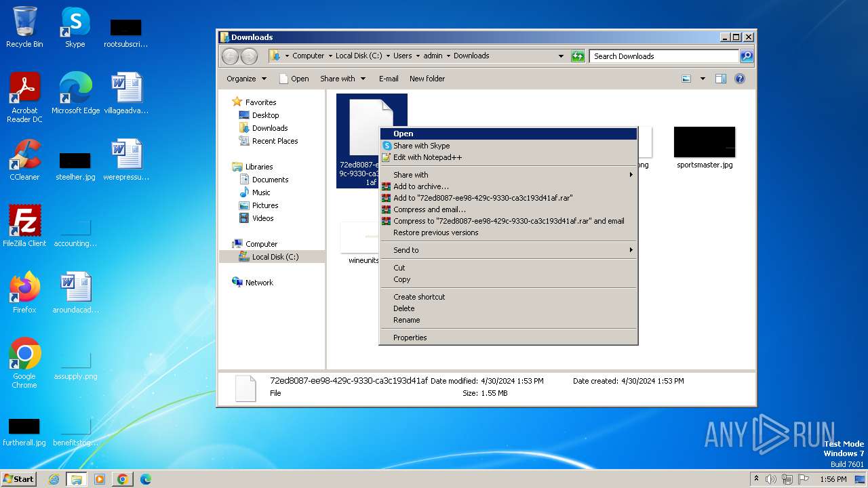Select aroundacad Word document on desktop
The image size is (868, 488).
coord(75,293)
